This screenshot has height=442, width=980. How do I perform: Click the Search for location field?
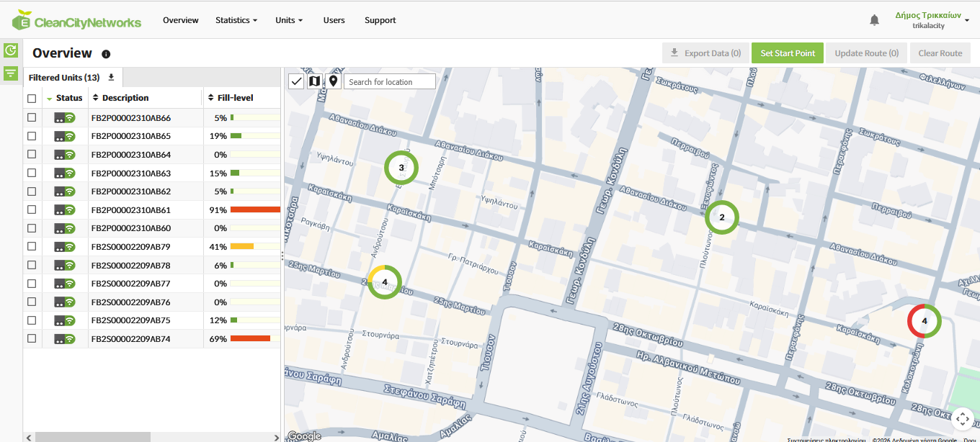pyautogui.click(x=389, y=82)
